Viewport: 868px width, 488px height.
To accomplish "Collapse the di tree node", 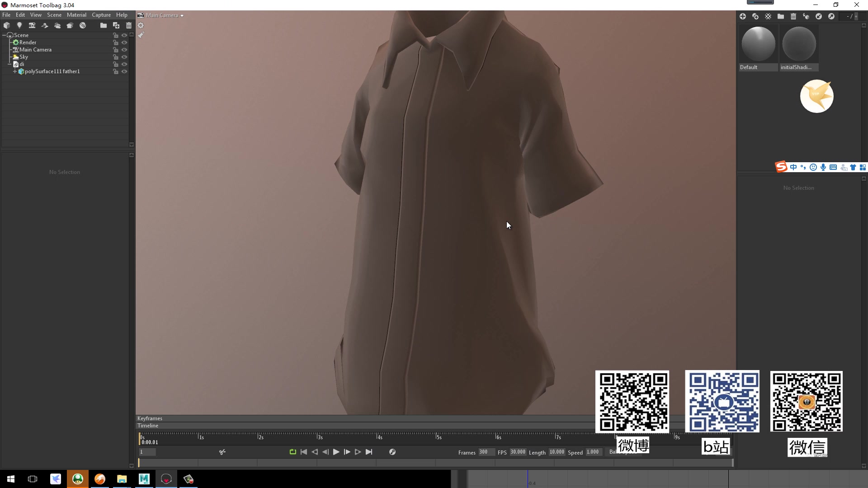I will pos(10,64).
